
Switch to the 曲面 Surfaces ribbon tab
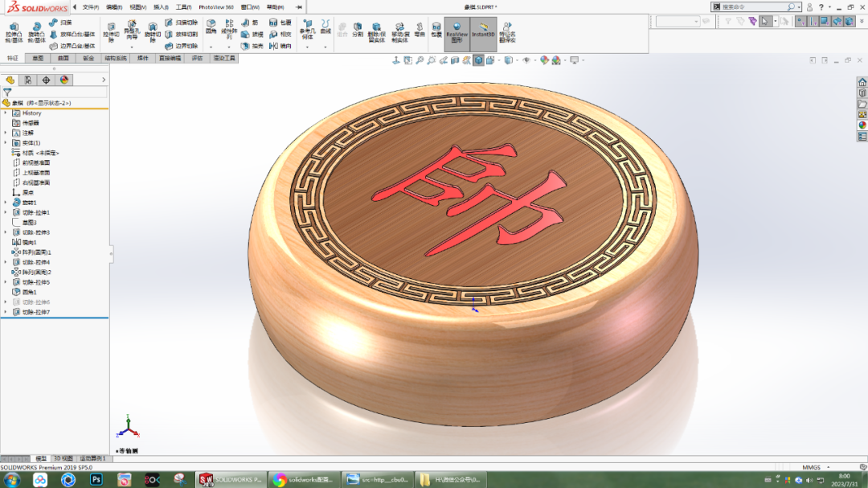[63, 58]
